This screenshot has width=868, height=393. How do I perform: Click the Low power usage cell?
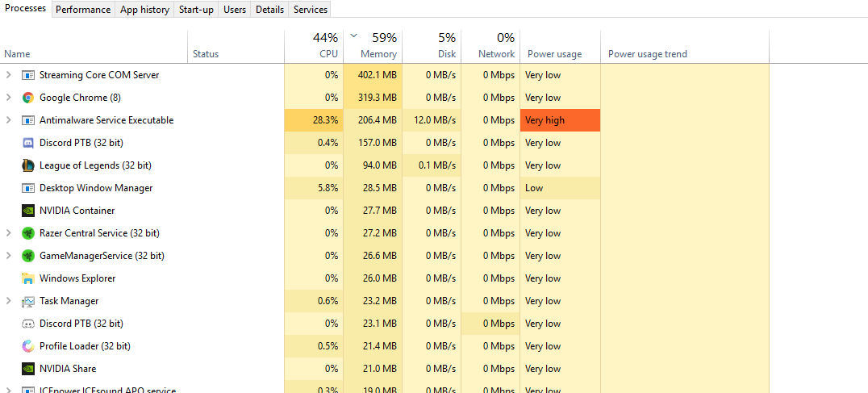point(560,188)
